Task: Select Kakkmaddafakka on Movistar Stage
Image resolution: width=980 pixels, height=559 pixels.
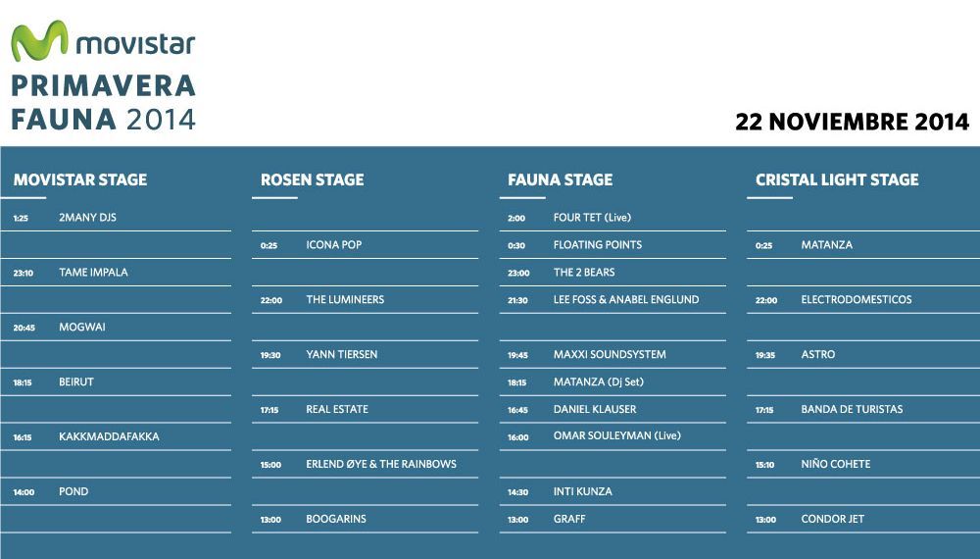Action: coord(109,436)
